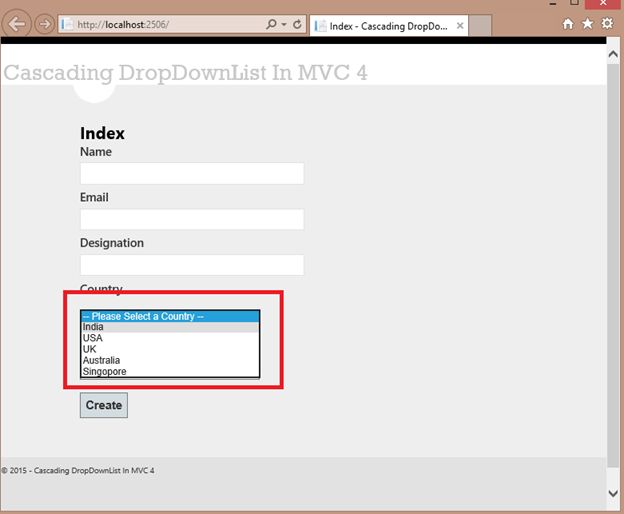This screenshot has width=624, height=514.
Task: Go to the Home page icon
Action: pyautogui.click(x=568, y=24)
